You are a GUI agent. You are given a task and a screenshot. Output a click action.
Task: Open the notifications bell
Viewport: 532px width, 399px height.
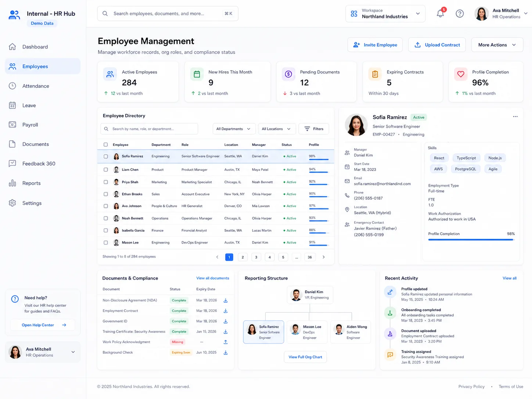point(440,14)
